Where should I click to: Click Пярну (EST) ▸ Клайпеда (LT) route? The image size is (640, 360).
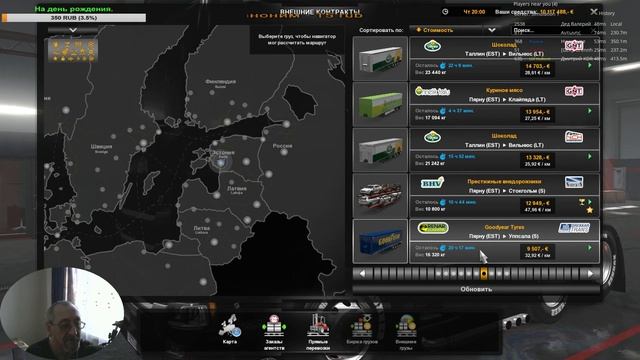pos(507,100)
